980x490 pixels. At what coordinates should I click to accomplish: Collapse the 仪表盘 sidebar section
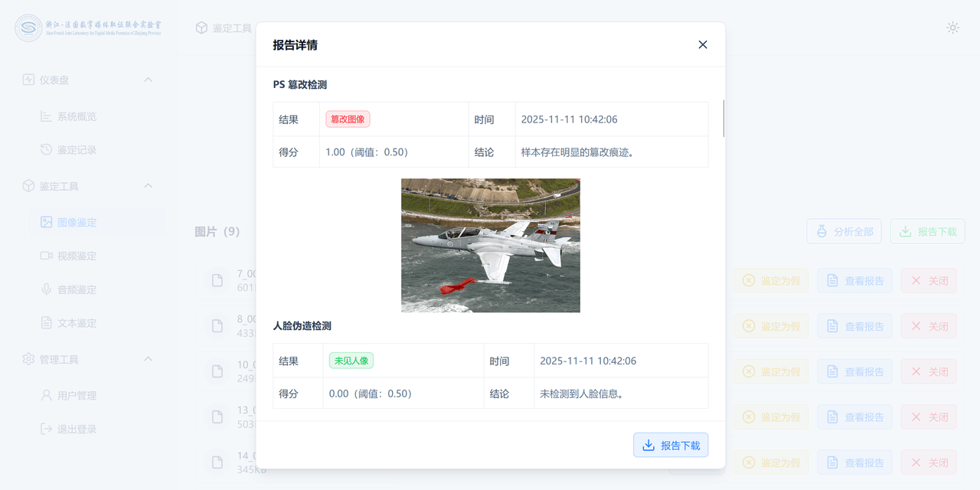click(x=149, y=80)
